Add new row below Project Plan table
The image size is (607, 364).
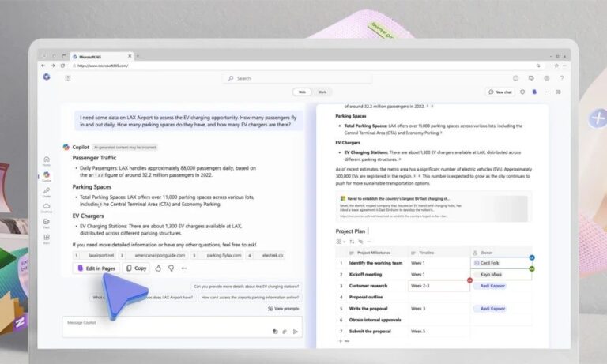click(x=344, y=341)
